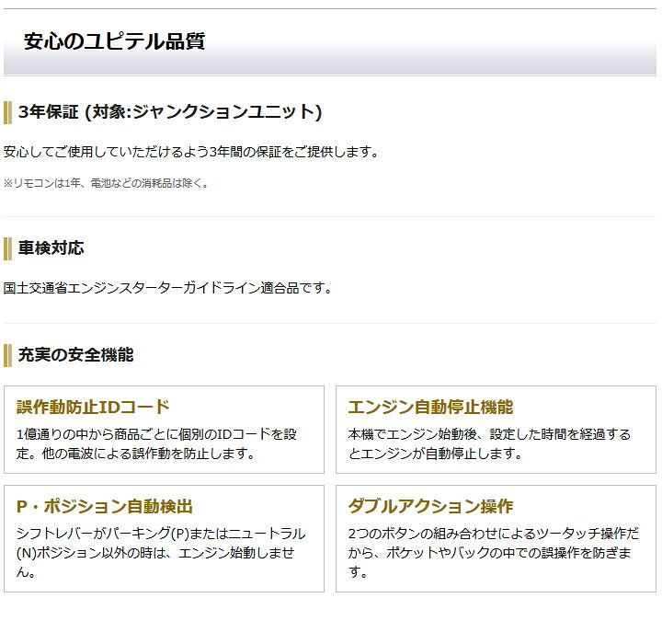Click the description starting 本機でエンジン始動後
This screenshot has width=662, height=644.
[x=489, y=443]
